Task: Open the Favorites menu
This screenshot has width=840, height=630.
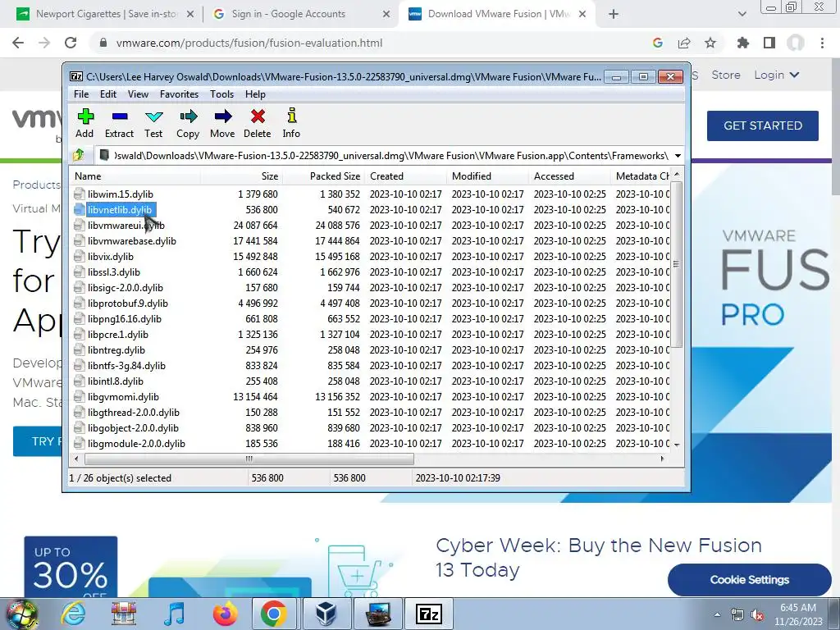Action: pos(179,94)
